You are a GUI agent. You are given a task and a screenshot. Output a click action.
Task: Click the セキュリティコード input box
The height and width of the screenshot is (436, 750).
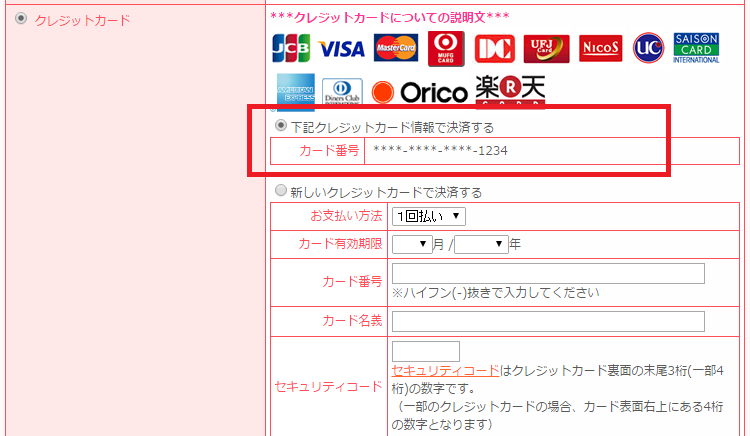click(426, 351)
